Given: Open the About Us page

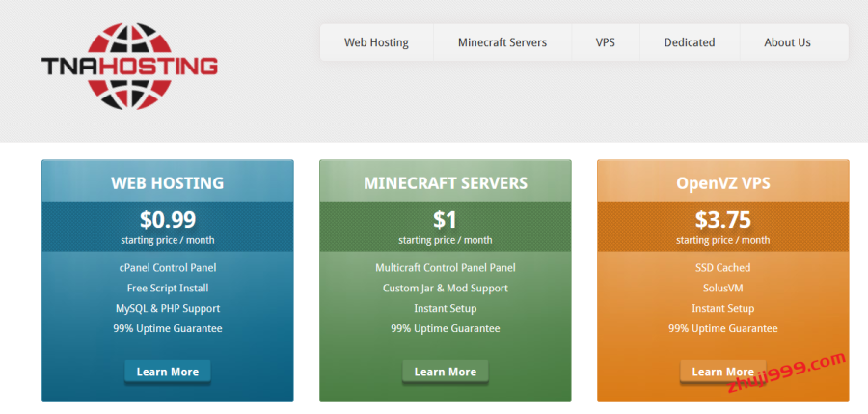Looking at the screenshot, I should [787, 42].
